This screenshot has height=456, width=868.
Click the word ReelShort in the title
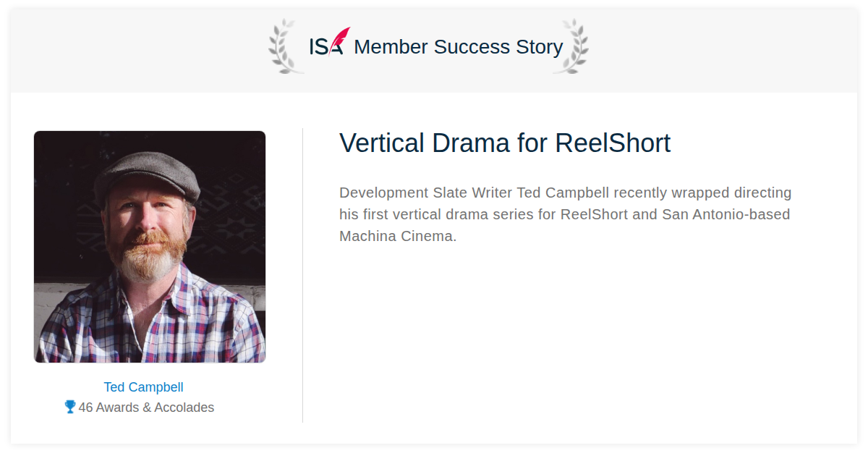point(613,143)
